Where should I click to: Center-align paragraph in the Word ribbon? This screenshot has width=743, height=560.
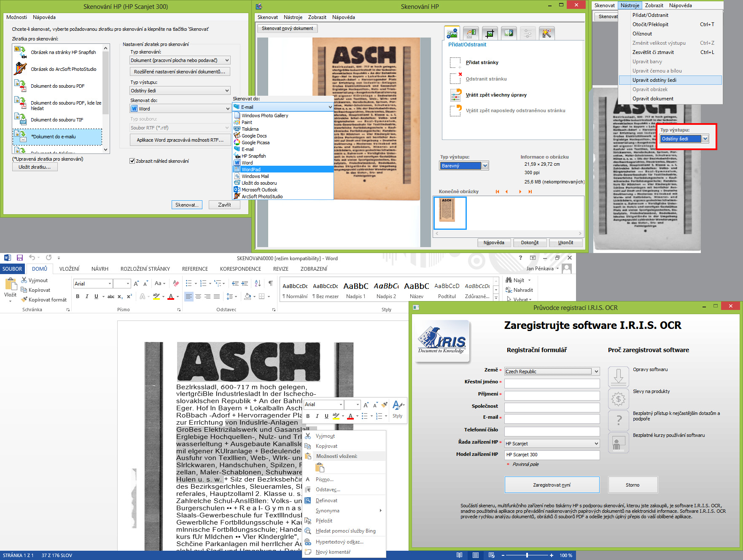click(x=198, y=296)
